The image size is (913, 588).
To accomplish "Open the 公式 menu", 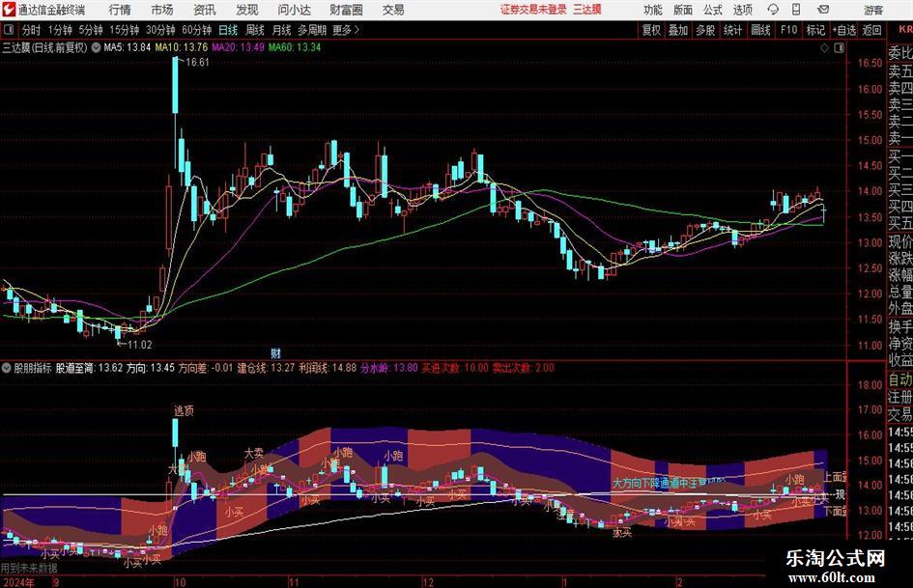I will tap(713, 10).
